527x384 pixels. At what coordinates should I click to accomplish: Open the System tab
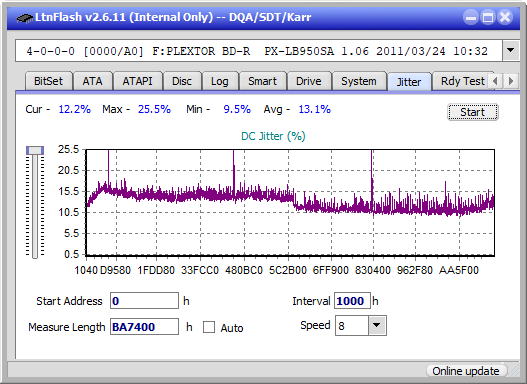(x=359, y=81)
